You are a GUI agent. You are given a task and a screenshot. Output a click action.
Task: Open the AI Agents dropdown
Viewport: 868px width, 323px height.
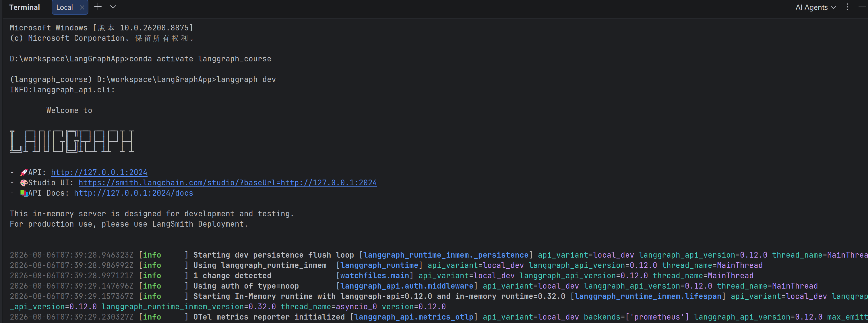click(x=815, y=7)
